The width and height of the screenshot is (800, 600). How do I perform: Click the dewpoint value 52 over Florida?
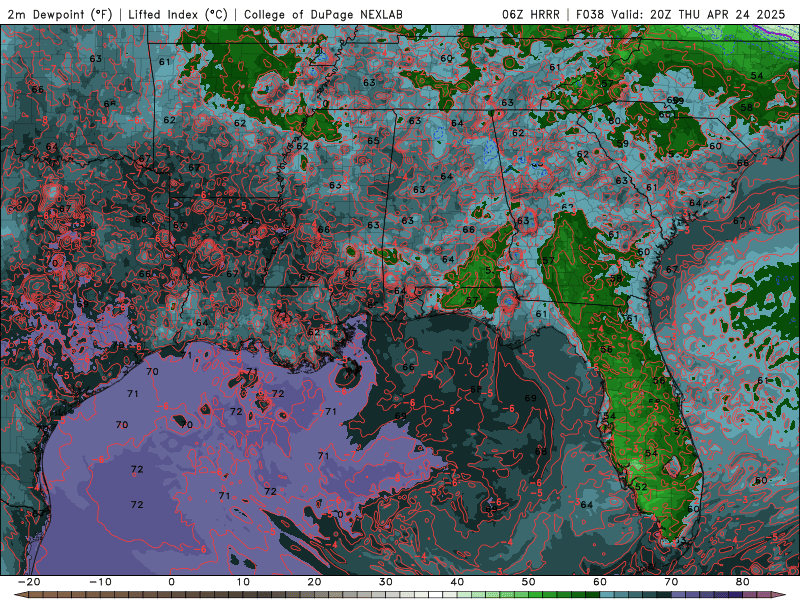pos(641,487)
